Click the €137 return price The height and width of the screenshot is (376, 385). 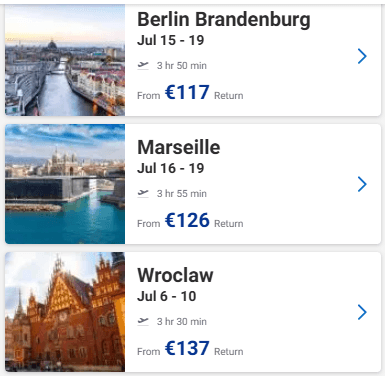coord(187,348)
